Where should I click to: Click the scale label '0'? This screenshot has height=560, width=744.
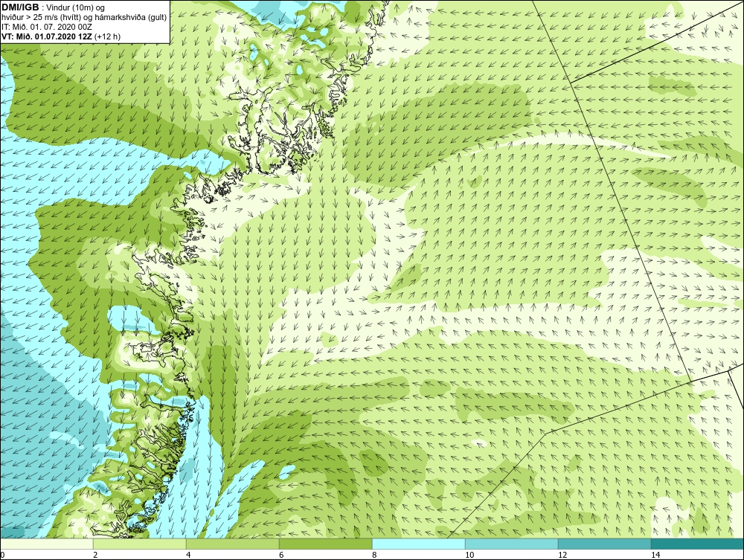pos(2,555)
